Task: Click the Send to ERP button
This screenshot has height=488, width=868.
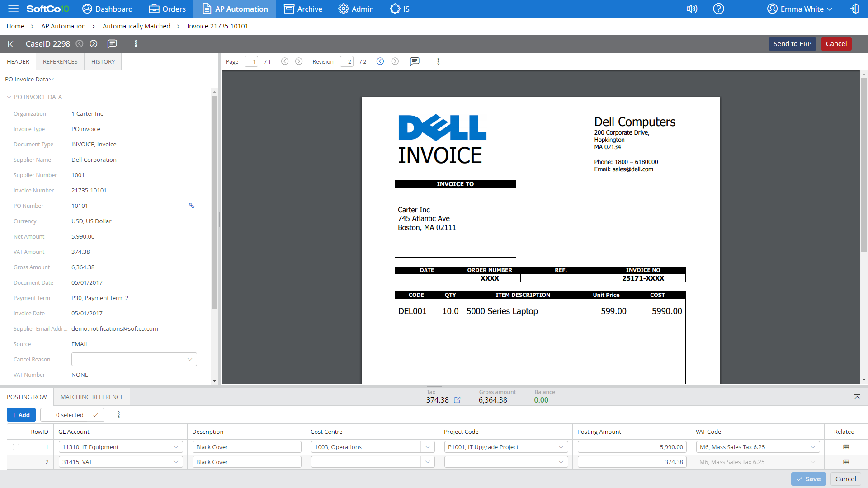Action: (x=792, y=44)
